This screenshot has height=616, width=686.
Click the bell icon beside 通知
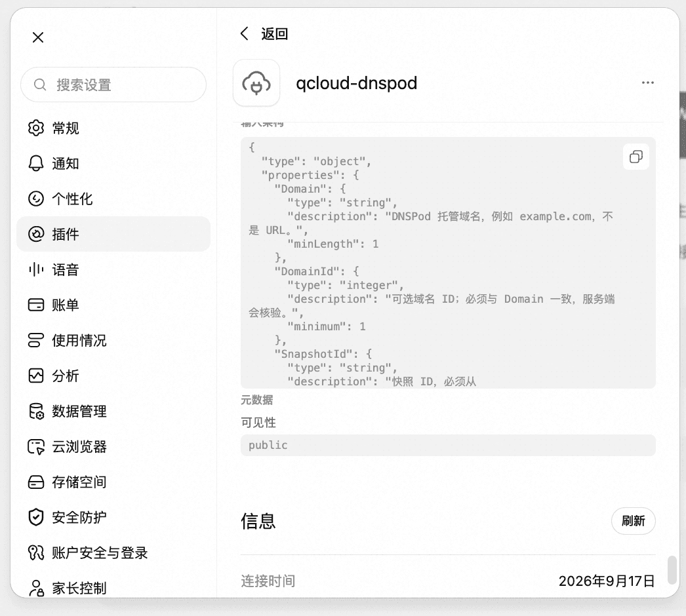tap(36, 164)
